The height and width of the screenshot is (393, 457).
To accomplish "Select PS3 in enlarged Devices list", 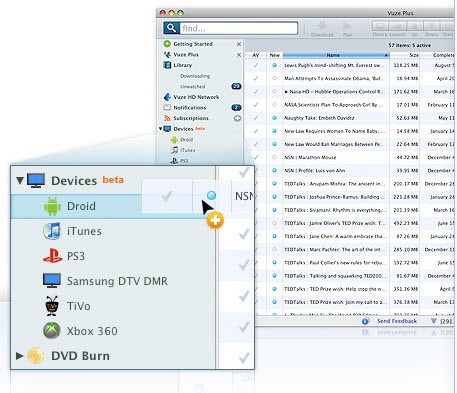I will click(76, 256).
